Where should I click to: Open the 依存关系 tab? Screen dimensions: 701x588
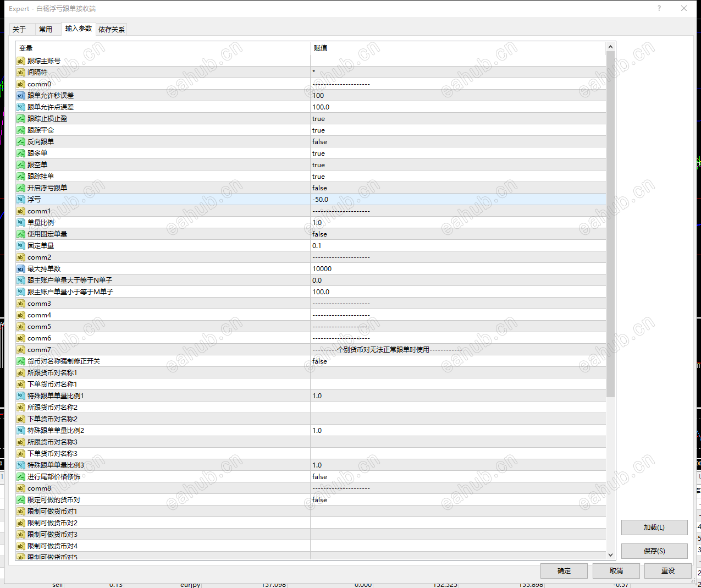pos(112,30)
